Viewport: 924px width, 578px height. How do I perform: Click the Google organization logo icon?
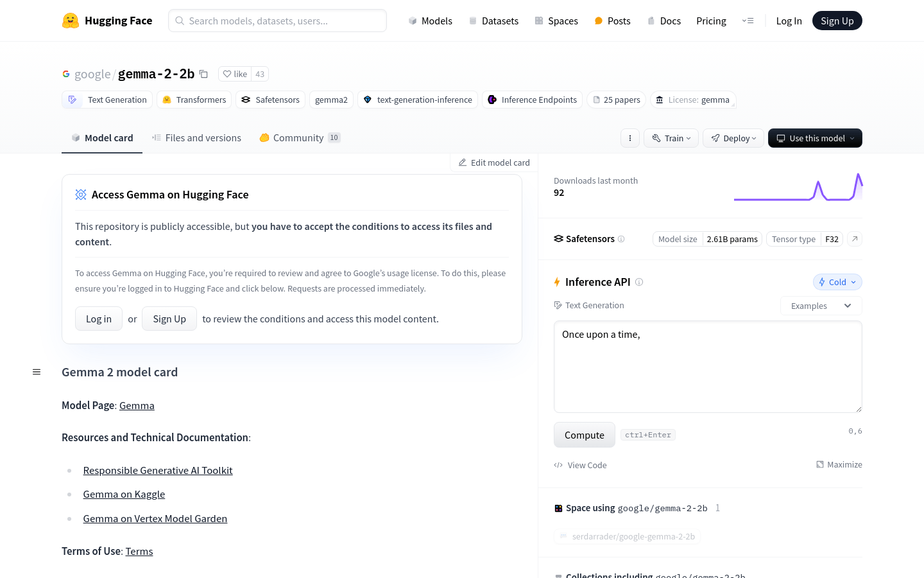pos(66,74)
